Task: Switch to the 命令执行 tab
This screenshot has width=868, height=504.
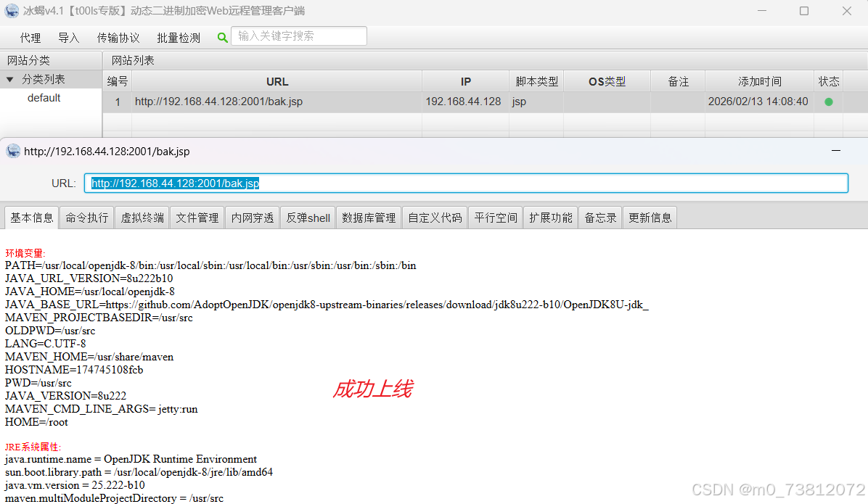Action: click(87, 218)
